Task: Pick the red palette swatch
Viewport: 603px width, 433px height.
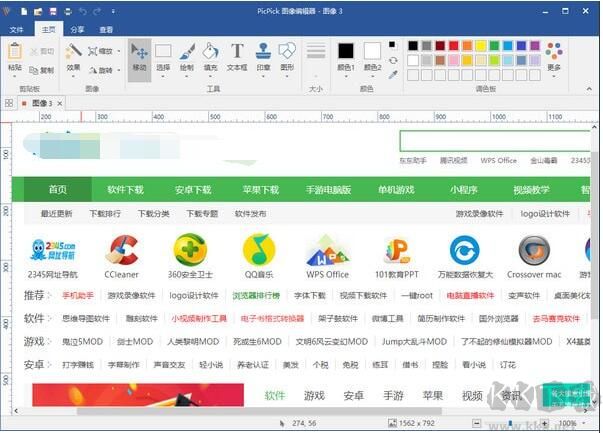Action: 454,46
